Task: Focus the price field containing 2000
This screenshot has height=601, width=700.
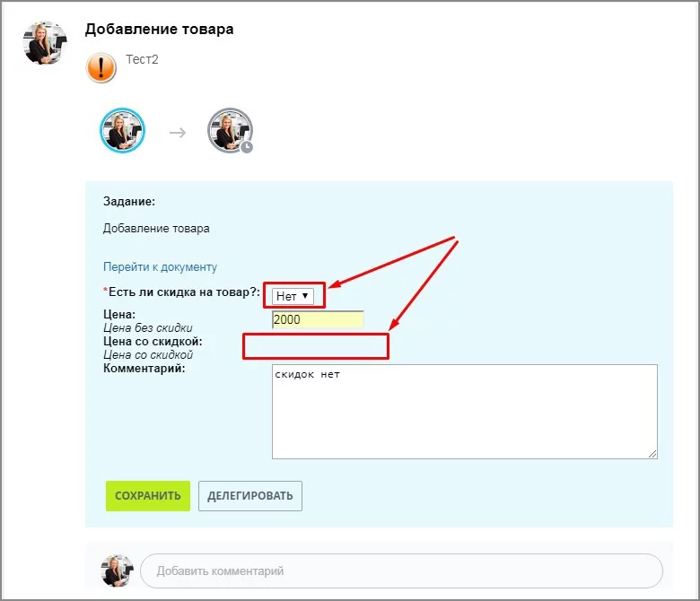Action: (x=318, y=319)
